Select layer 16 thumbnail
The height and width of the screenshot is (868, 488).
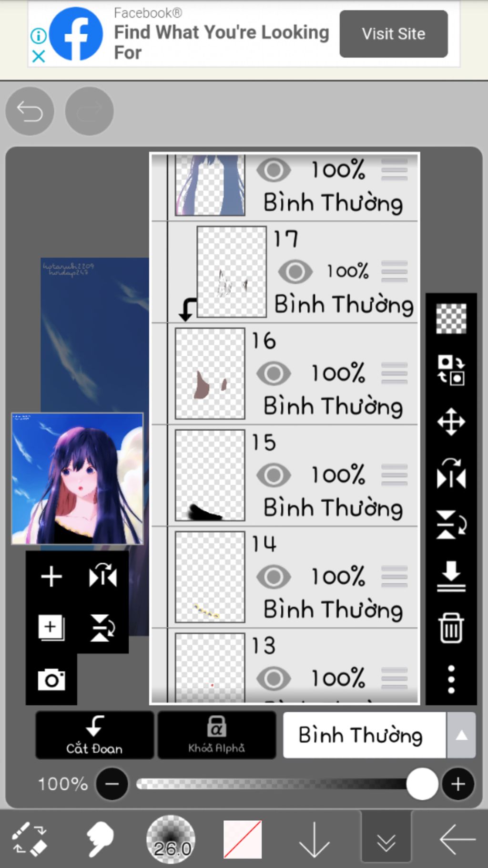coord(210,373)
